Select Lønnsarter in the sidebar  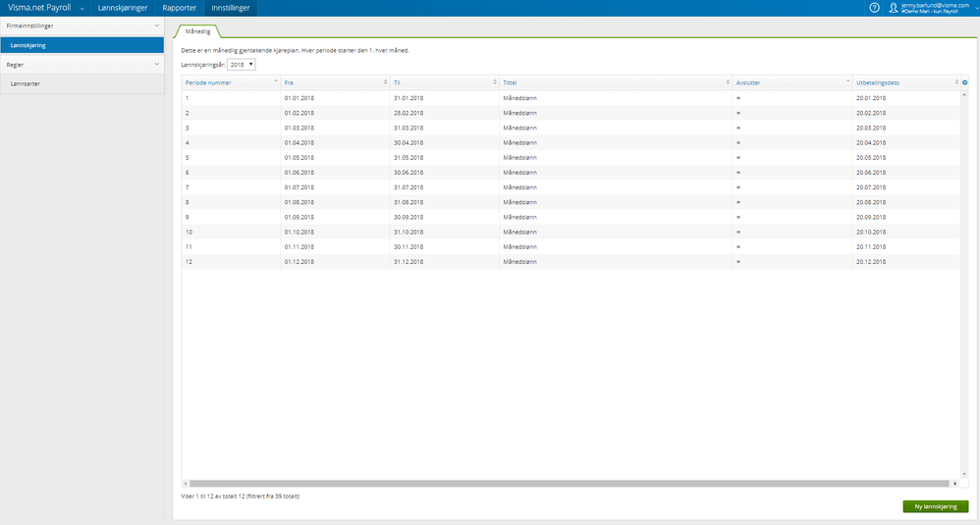tap(82, 83)
